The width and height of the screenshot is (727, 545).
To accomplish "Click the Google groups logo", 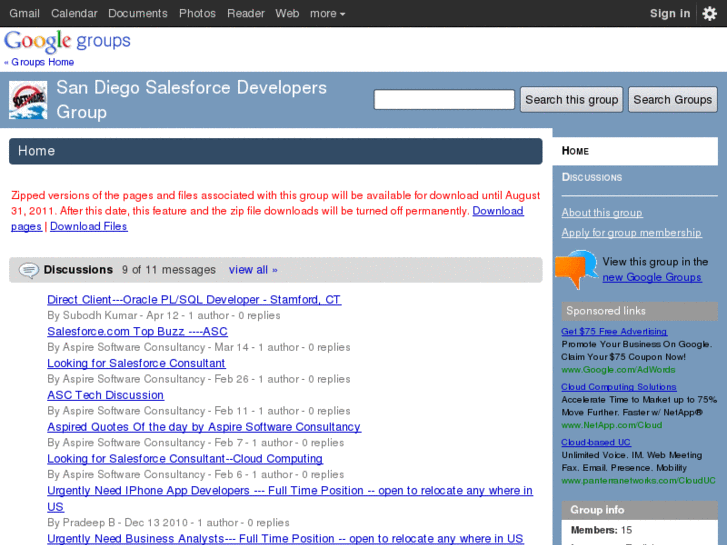I will [x=67, y=41].
